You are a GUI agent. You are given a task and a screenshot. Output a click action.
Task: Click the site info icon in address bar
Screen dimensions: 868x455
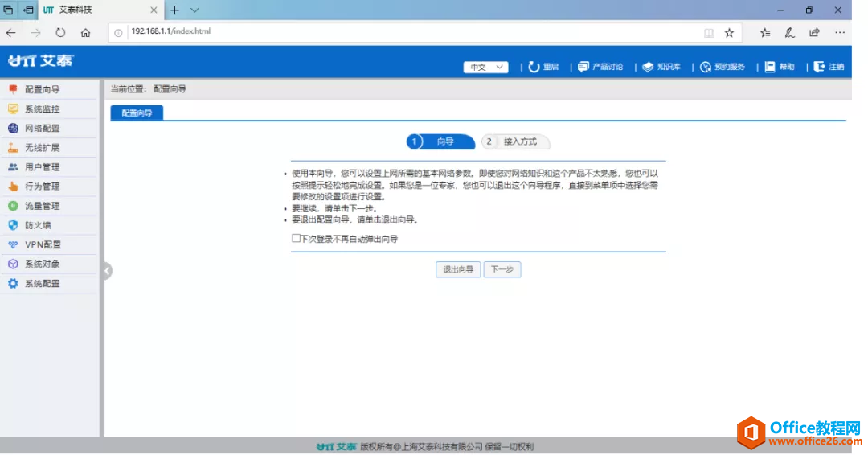point(118,33)
